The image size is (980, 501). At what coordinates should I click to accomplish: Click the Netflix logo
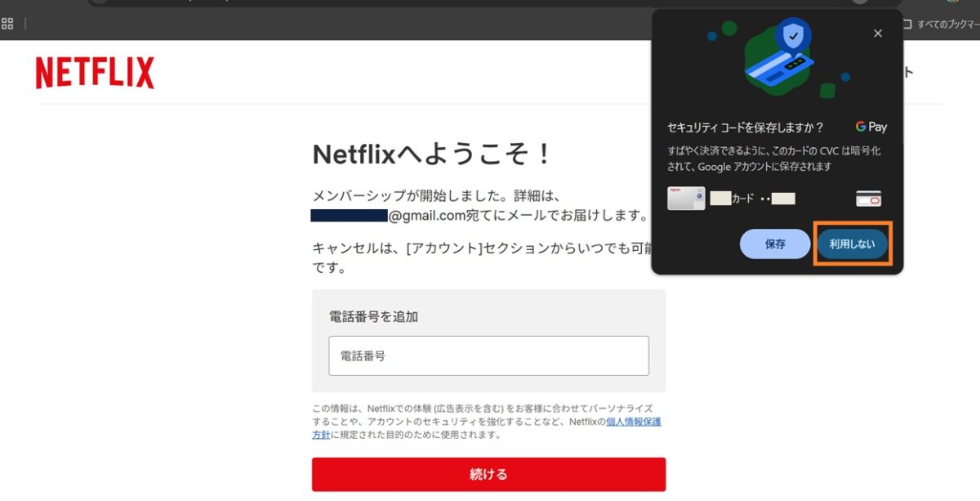(95, 73)
